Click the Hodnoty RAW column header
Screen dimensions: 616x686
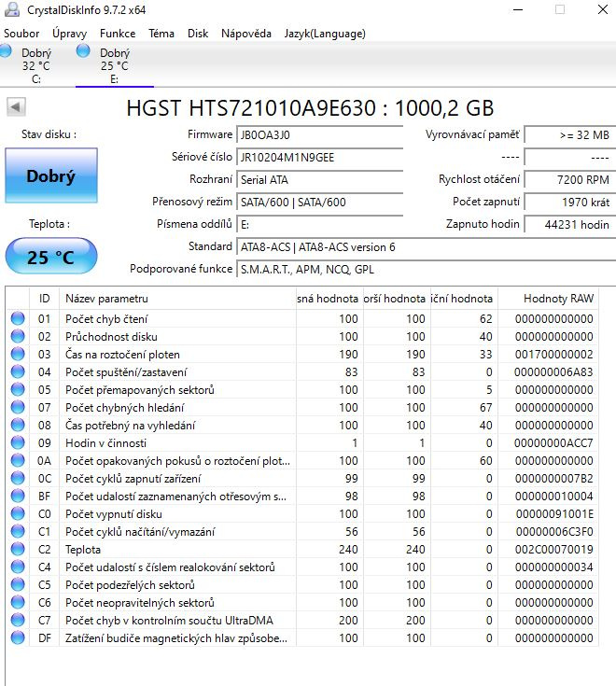tap(557, 299)
